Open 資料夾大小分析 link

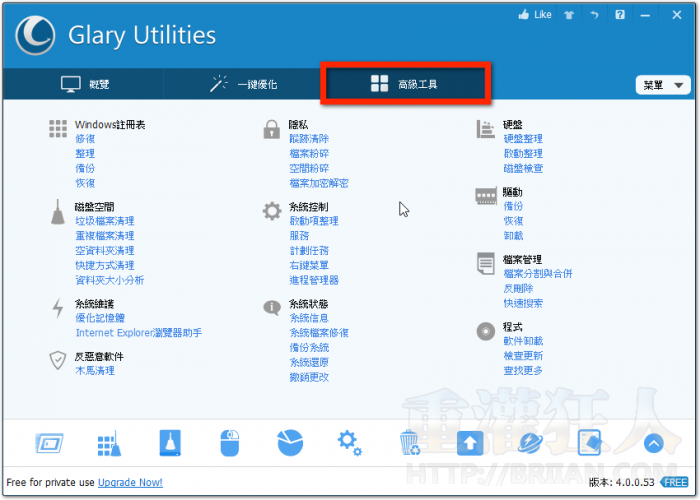(110, 280)
